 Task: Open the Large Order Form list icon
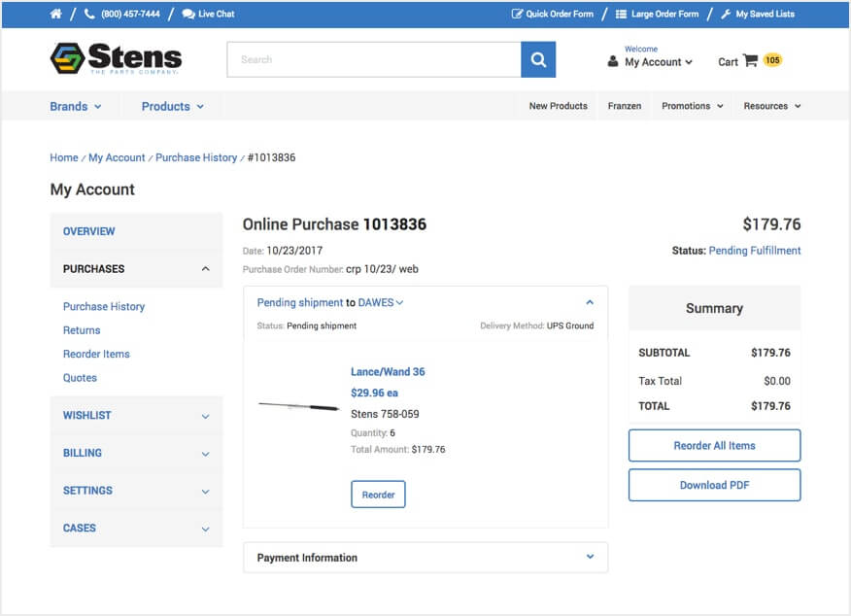click(622, 15)
